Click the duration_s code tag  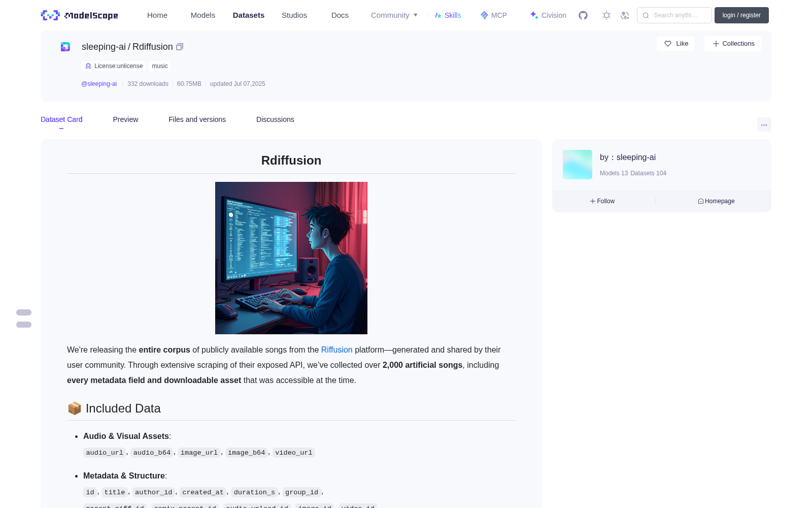(x=254, y=492)
